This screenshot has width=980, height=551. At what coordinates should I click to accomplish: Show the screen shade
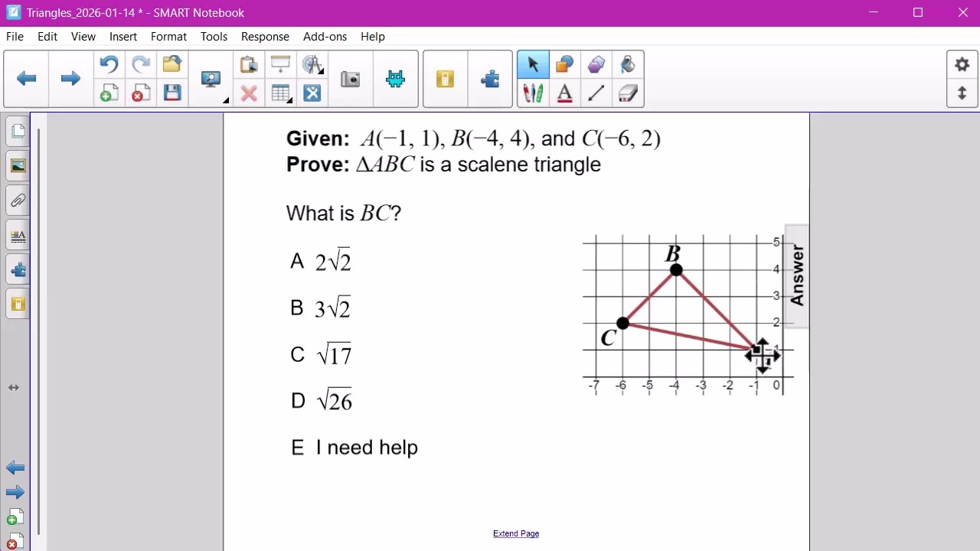click(280, 64)
